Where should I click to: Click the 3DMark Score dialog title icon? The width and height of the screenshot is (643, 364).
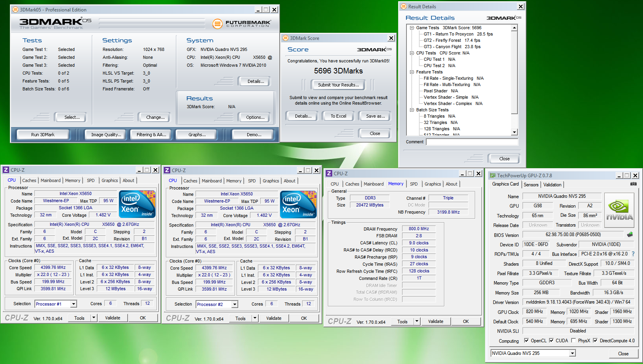coord(286,38)
